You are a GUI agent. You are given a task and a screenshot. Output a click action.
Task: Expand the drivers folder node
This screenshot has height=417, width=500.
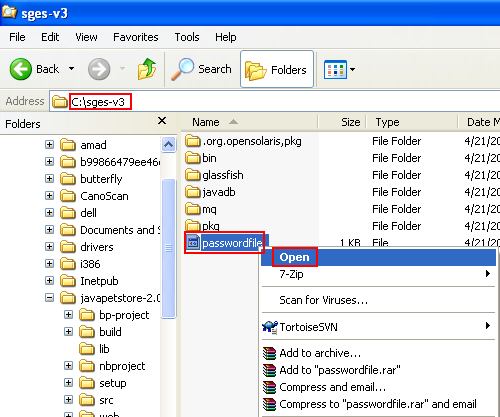pos(49,247)
